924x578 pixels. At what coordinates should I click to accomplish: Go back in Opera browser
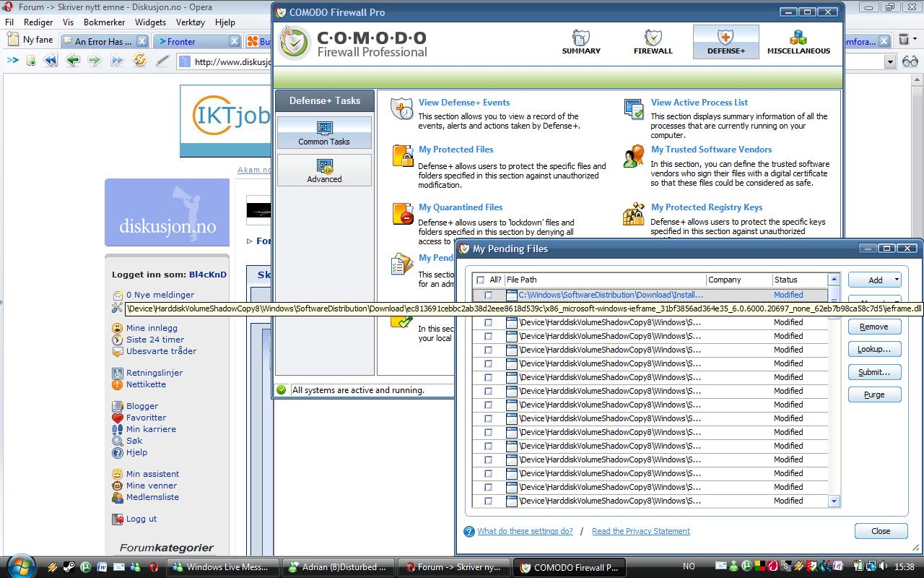(x=72, y=61)
